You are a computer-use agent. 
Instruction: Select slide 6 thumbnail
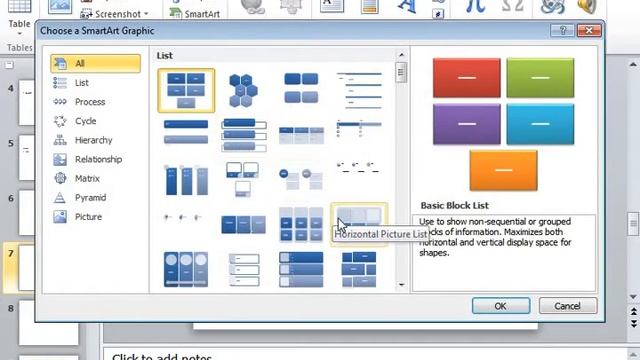(x=27, y=213)
